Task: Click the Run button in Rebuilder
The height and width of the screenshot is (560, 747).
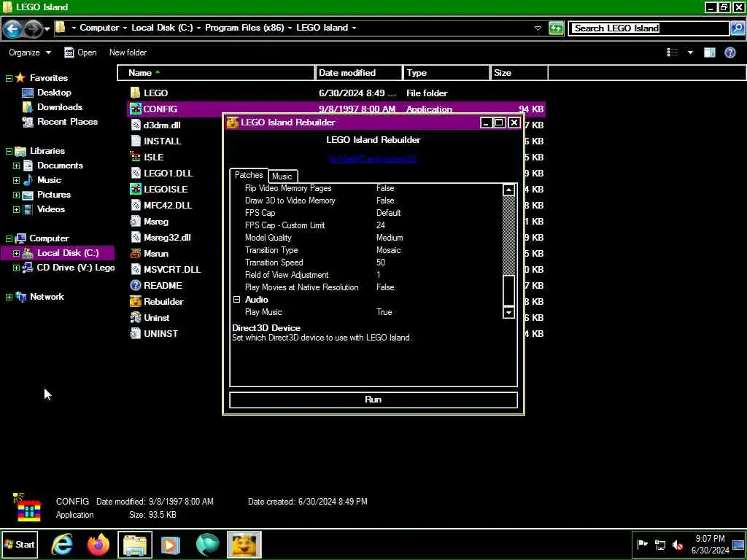Action: pos(373,400)
